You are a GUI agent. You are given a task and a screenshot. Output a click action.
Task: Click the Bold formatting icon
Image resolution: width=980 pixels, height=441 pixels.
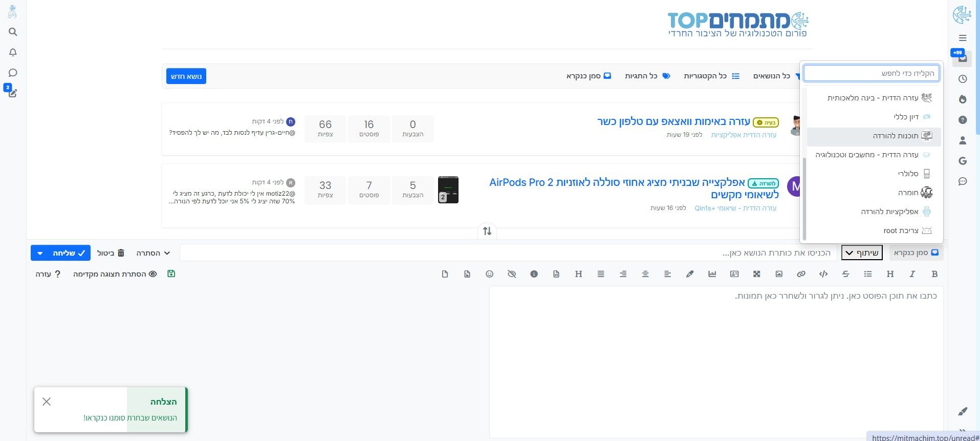pyautogui.click(x=934, y=274)
